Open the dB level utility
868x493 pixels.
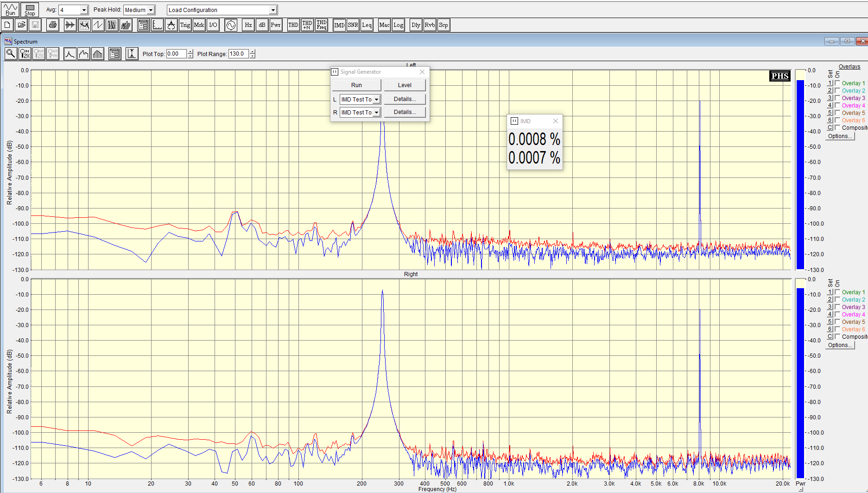(262, 25)
